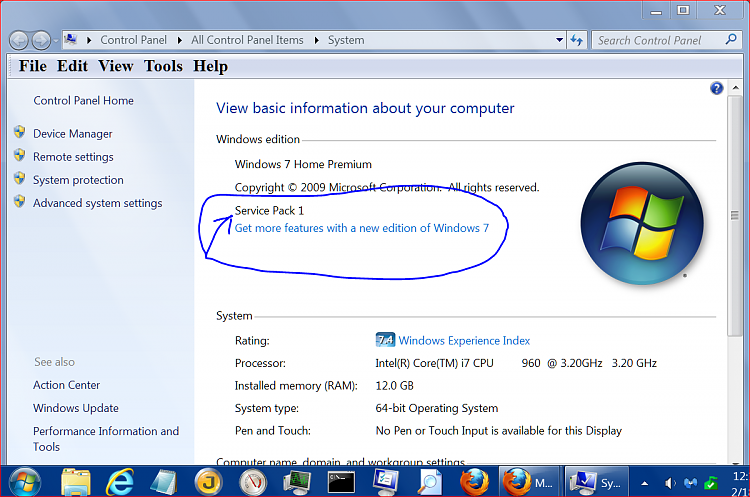The image size is (750, 497).
Task: Expand arrow after All Control Panel Items
Action: click(x=316, y=40)
